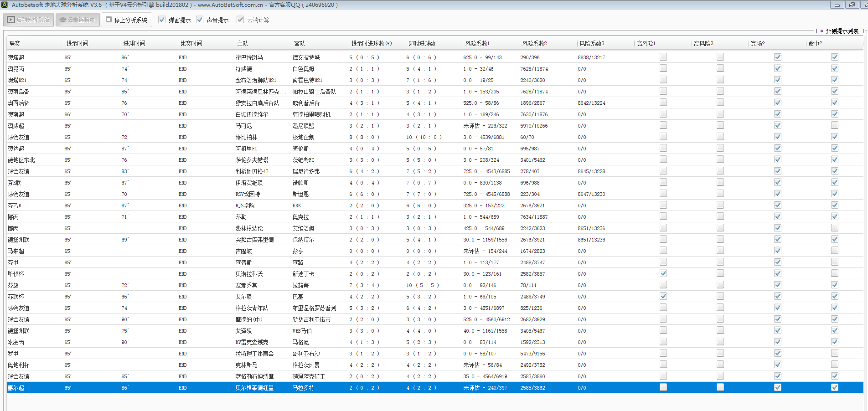
Task: Sort by the 联赛 column header
Action: [15, 43]
